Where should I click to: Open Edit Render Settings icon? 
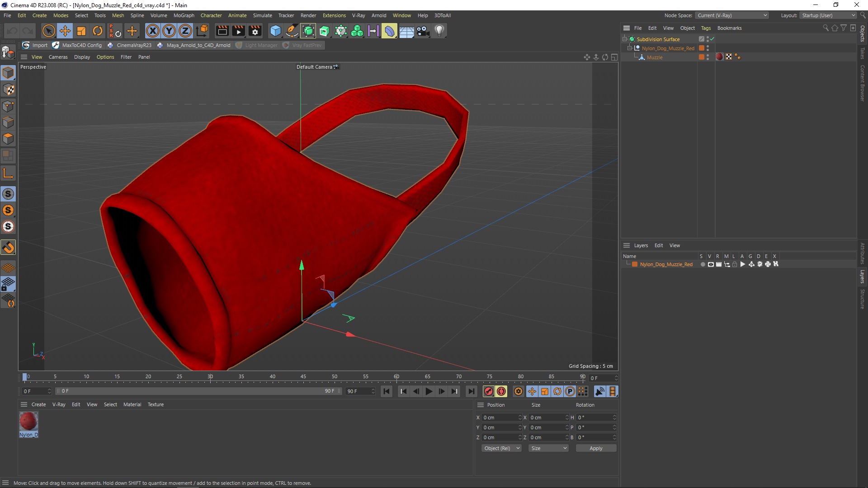255,31
